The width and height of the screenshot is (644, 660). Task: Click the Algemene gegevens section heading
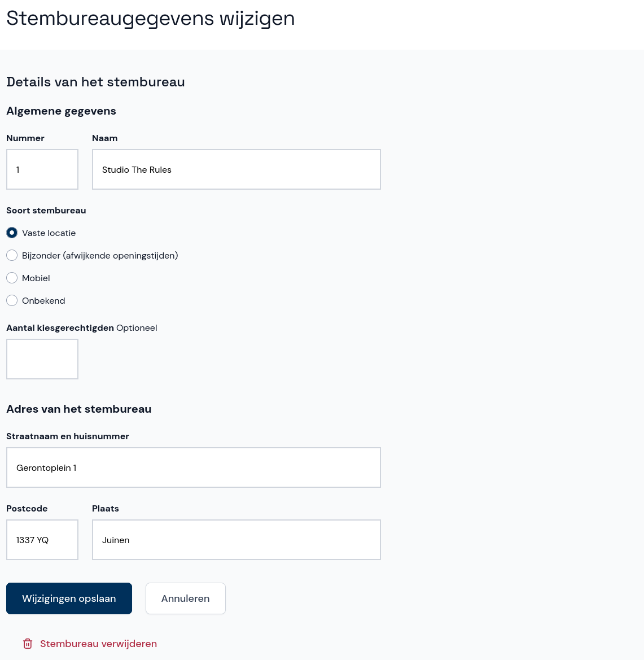(x=61, y=111)
